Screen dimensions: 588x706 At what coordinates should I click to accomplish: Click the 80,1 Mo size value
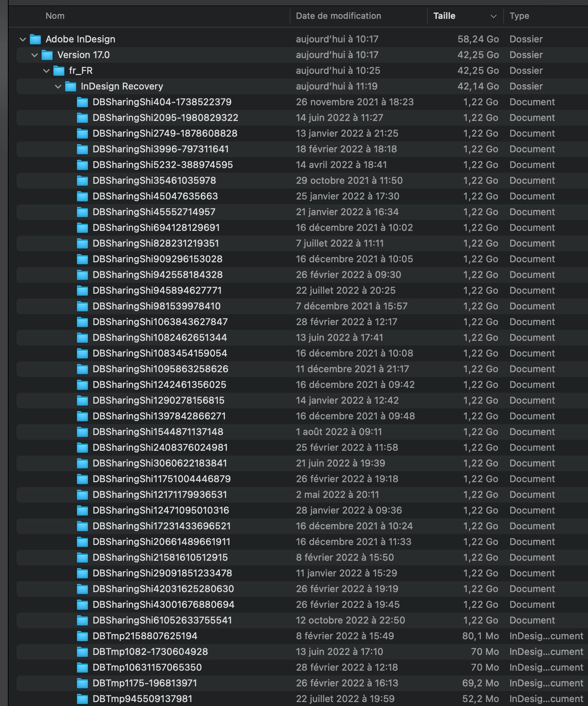[480, 636]
